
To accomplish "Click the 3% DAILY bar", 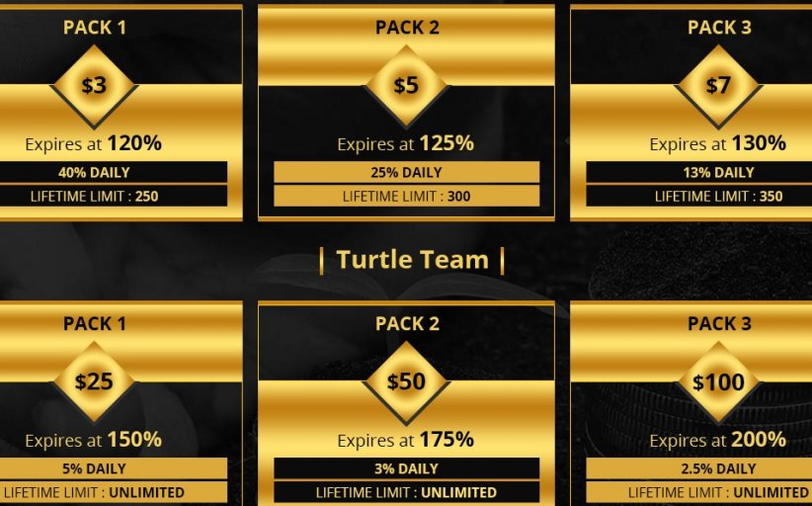I will tap(406, 468).
